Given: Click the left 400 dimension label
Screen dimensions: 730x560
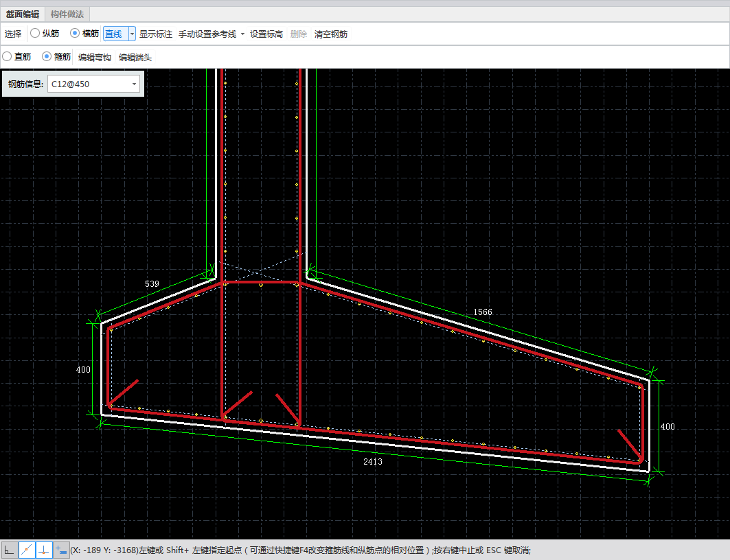Looking at the screenshot, I should click(83, 370).
